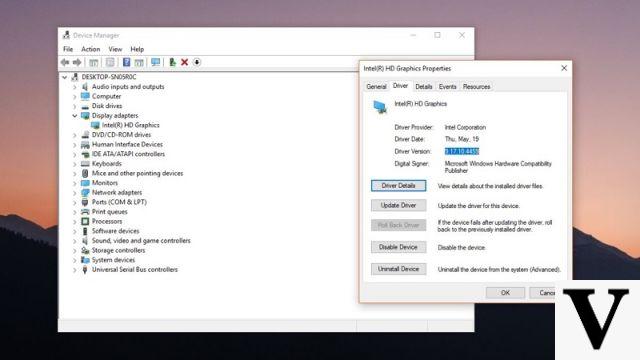This screenshot has height=360, width=640.
Task: Switch to the Events tab
Action: pyautogui.click(x=447, y=87)
